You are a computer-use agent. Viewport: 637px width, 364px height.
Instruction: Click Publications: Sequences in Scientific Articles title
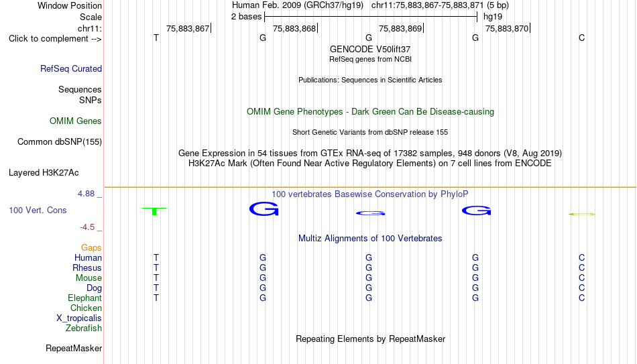click(x=370, y=80)
